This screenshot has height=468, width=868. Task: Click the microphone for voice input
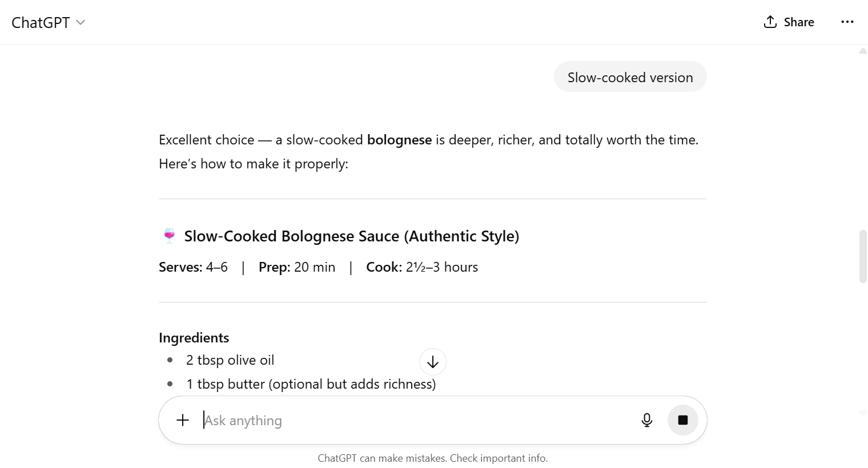pyautogui.click(x=646, y=419)
